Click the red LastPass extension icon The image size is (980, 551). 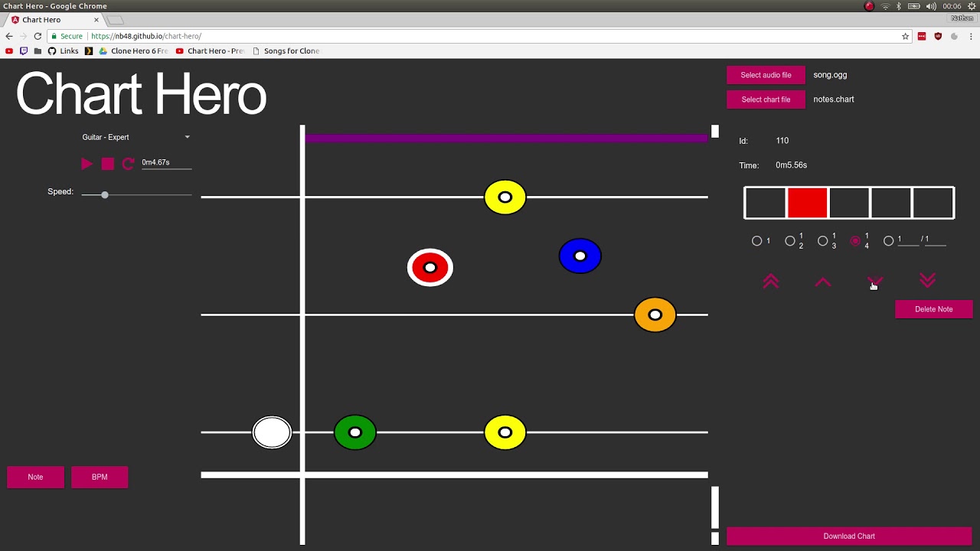(922, 36)
